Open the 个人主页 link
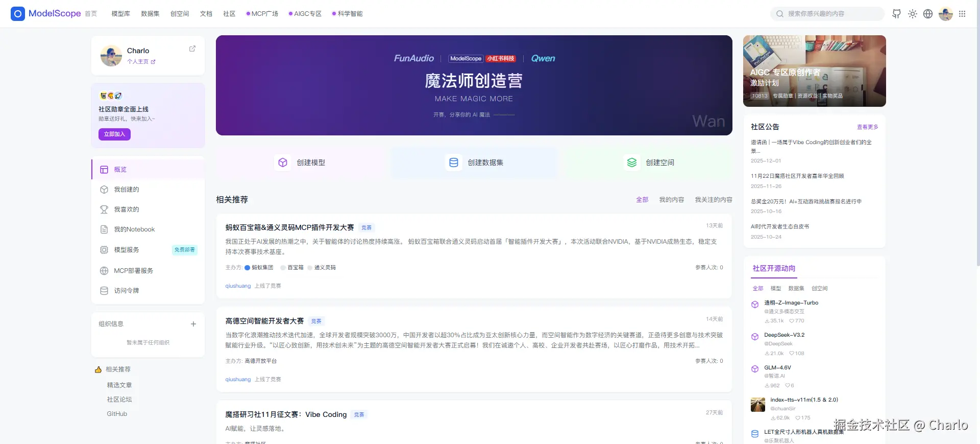 (141, 62)
